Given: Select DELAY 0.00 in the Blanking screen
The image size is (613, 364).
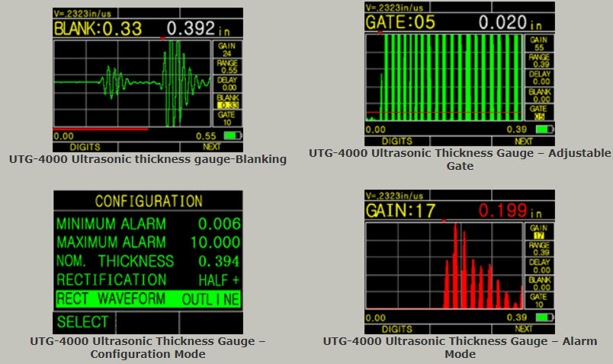Looking at the screenshot, I should (227, 84).
